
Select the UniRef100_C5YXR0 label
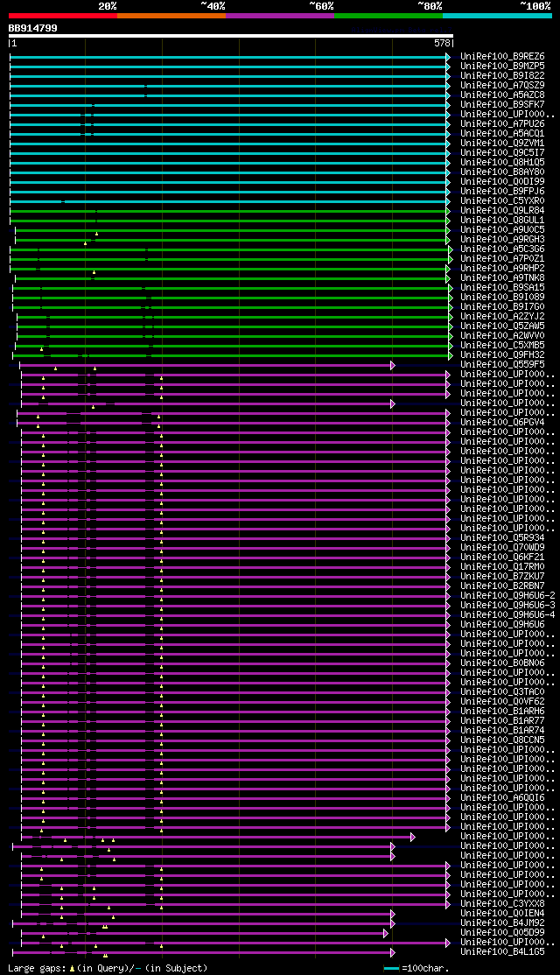click(x=503, y=200)
